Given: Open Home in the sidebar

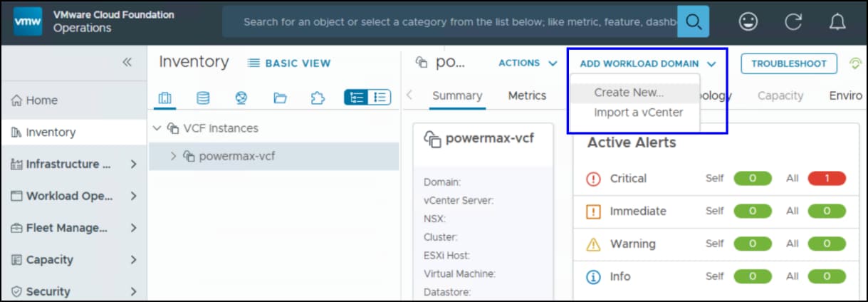Looking at the screenshot, I should point(73,100).
